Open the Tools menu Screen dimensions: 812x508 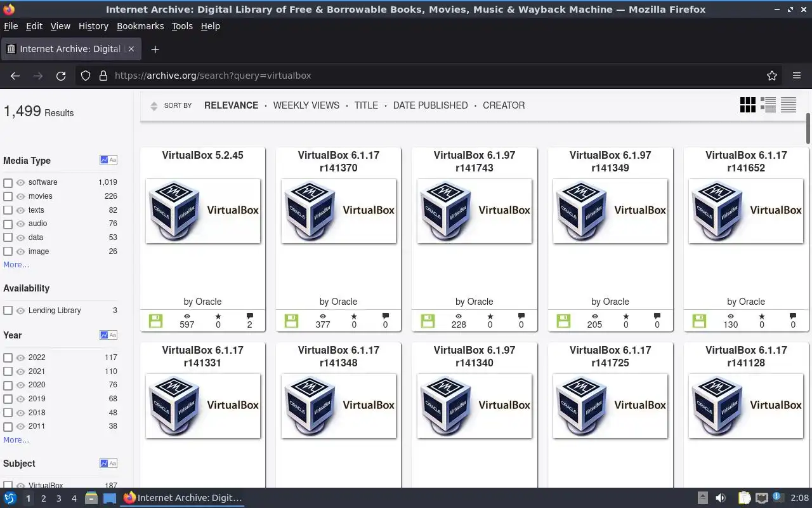click(182, 26)
